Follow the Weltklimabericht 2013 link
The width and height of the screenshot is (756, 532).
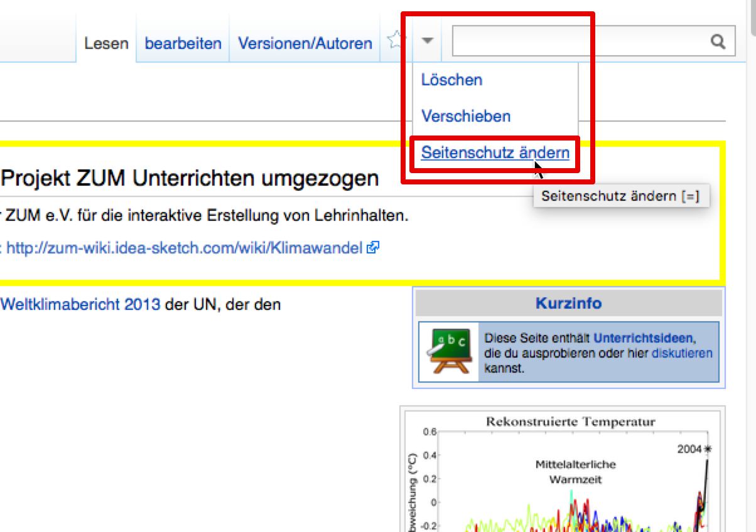[x=80, y=305]
